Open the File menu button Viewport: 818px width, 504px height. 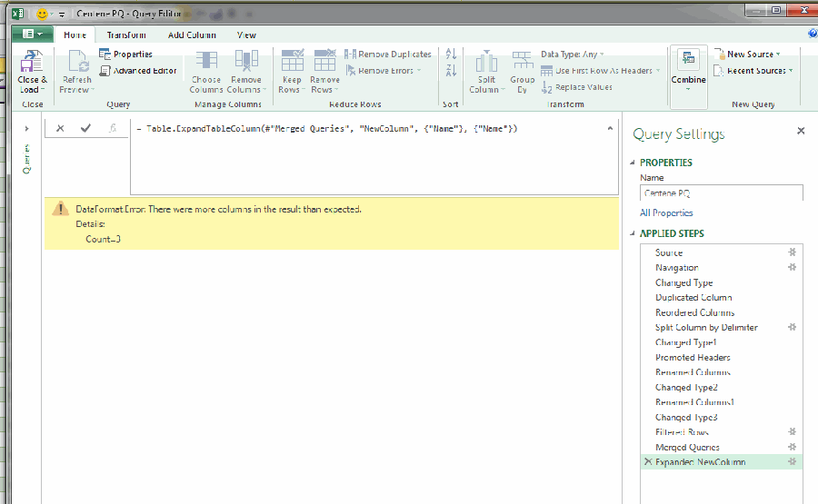point(33,34)
